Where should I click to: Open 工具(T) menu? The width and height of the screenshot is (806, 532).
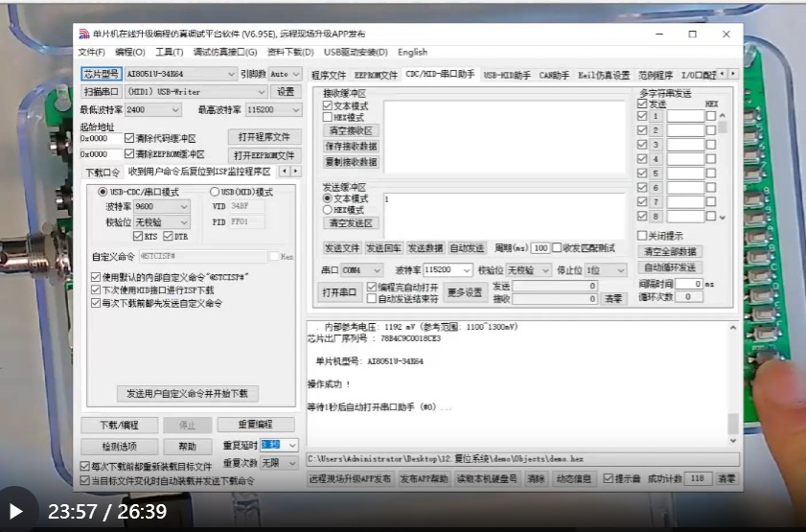coord(169,52)
